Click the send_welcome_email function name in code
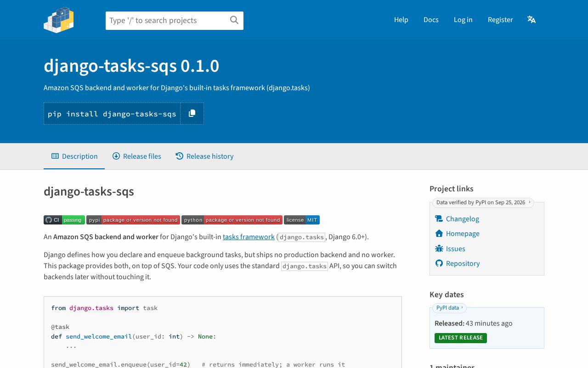This screenshot has width=588, height=368. pos(99,336)
